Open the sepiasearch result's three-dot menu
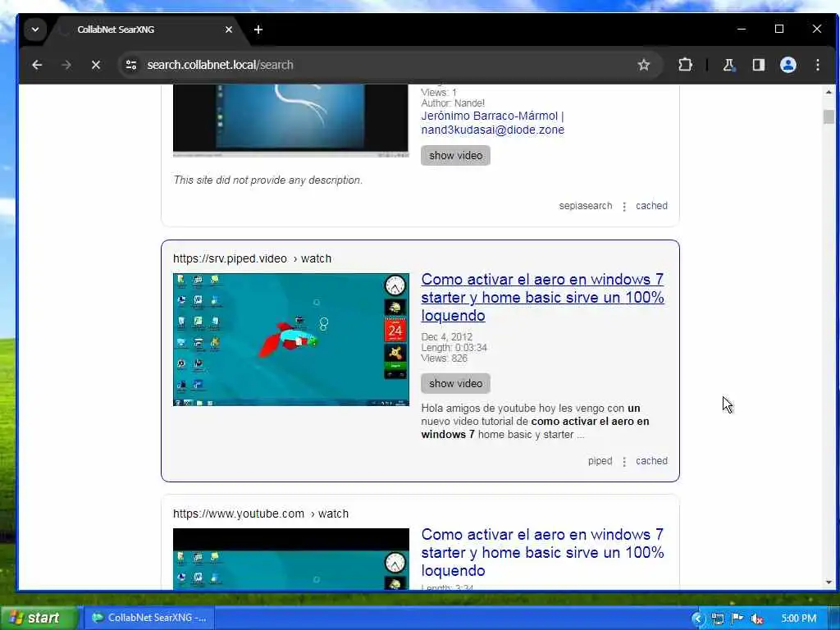Screen dimensions: 840x630 pos(624,206)
